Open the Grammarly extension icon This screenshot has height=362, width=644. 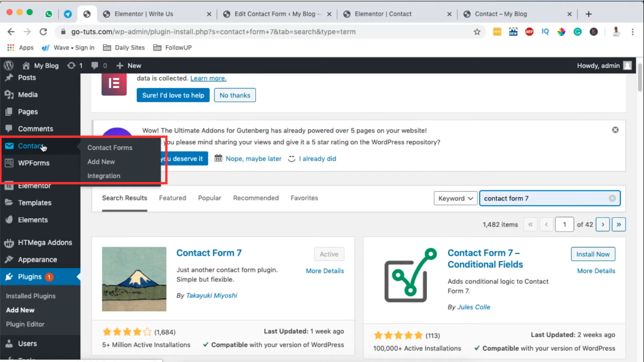[578, 32]
